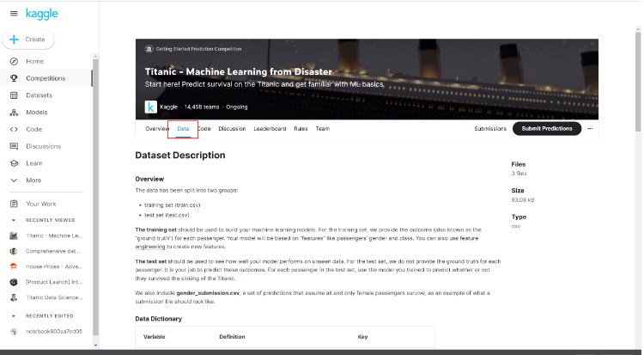The width and height of the screenshot is (644, 355).
Task: Click the Product Launch item icon
Action: (14, 282)
